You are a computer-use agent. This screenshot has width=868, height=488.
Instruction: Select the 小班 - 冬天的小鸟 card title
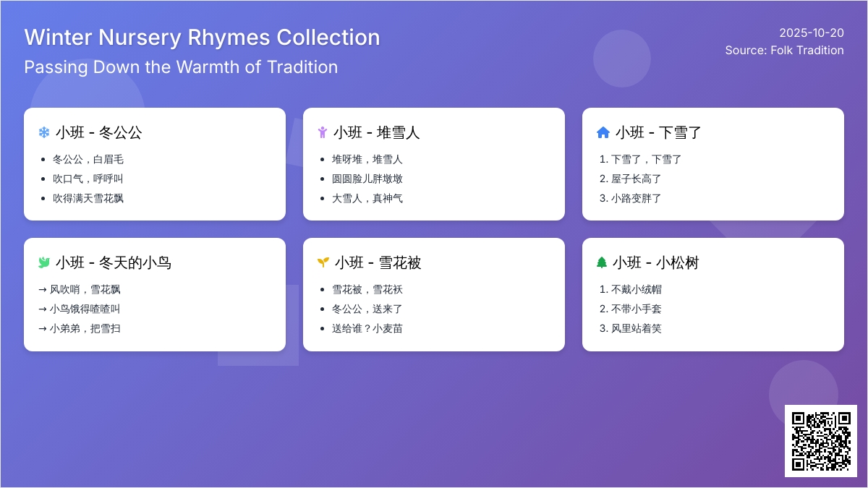pyautogui.click(x=113, y=262)
